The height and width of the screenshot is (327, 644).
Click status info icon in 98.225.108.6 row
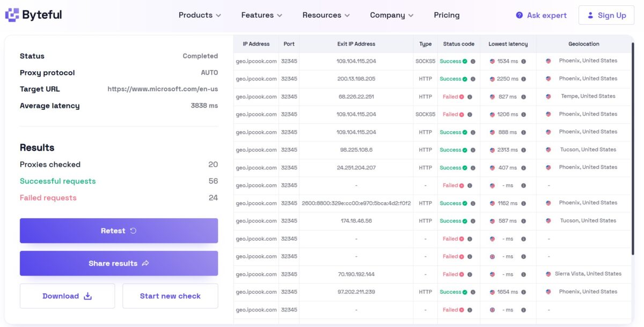[473, 150]
